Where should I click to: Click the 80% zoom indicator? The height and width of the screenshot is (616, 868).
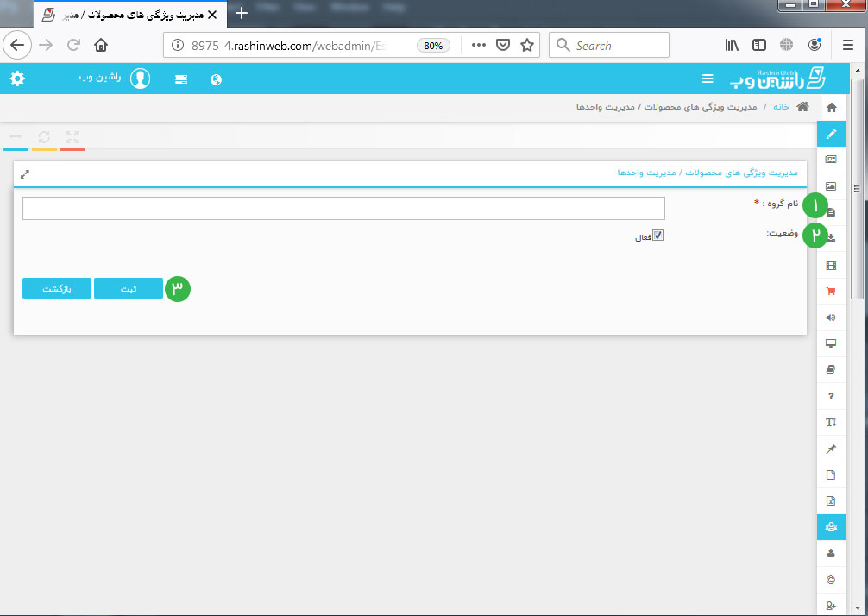coord(433,46)
